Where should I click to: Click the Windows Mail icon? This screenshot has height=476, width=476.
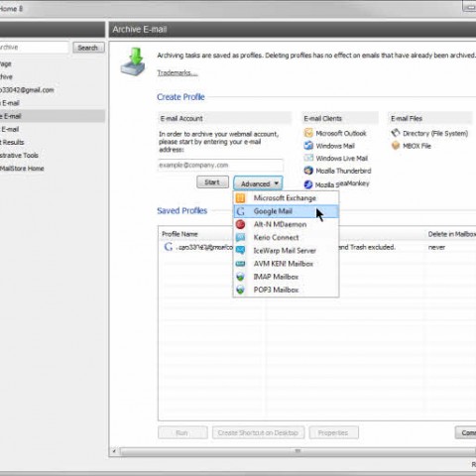coord(308,146)
